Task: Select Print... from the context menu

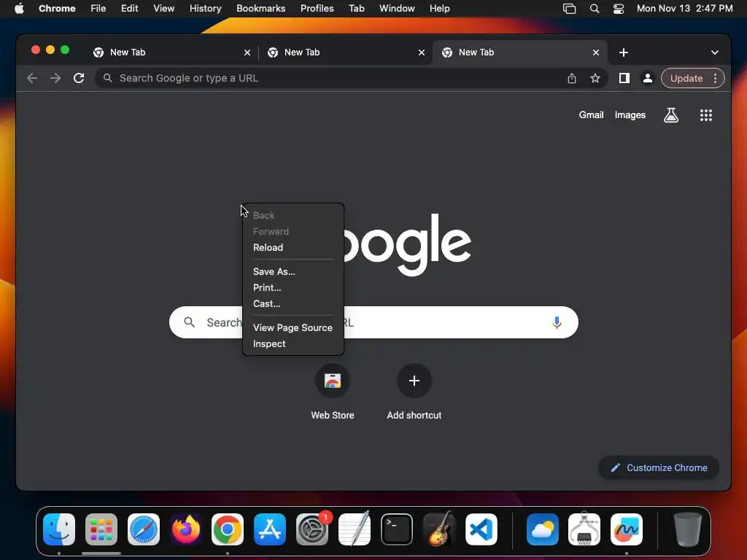Action: point(293,287)
